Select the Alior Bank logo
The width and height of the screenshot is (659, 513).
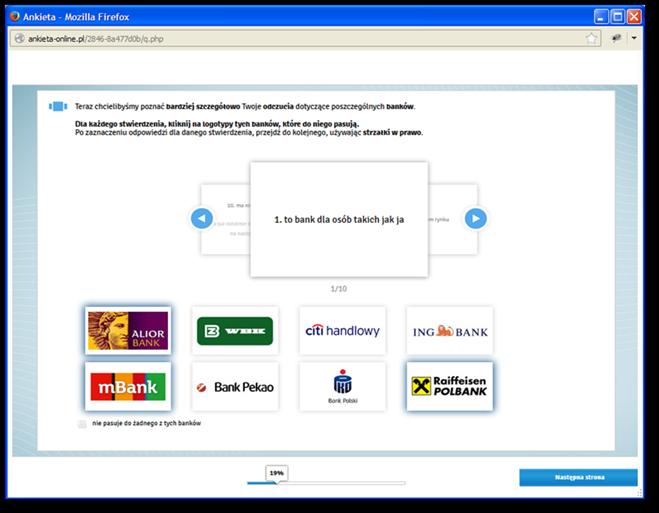coord(128,331)
